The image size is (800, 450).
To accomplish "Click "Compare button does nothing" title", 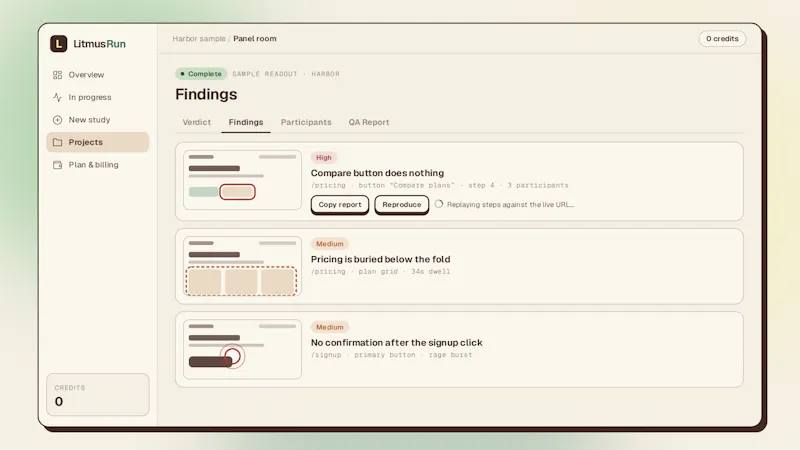I will coord(377,173).
